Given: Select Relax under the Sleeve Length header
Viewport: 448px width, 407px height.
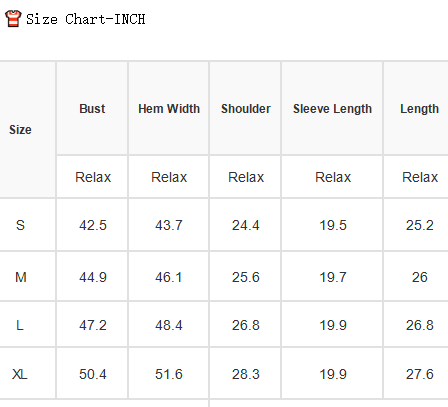Looking at the screenshot, I should pos(333,177).
